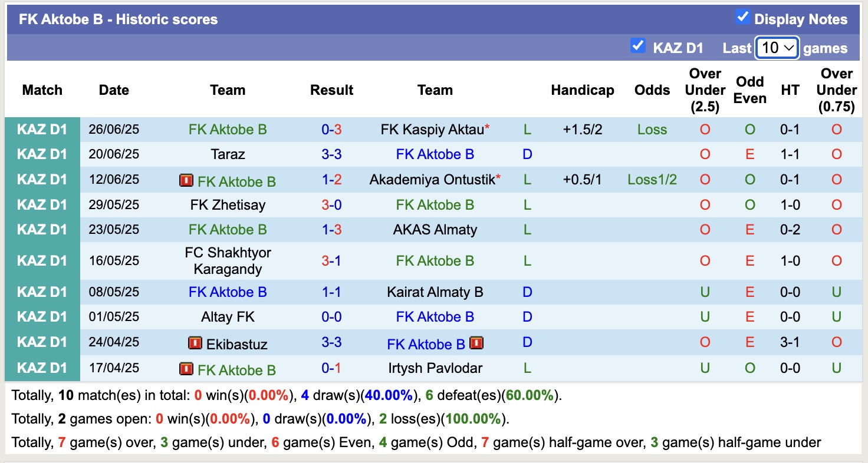
Task: Click red card icon in 12/06/25 row
Action: click(186, 180)
